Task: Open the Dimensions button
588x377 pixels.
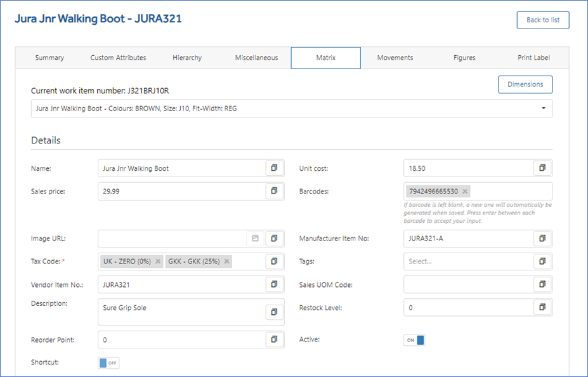Action: point(525,84)
